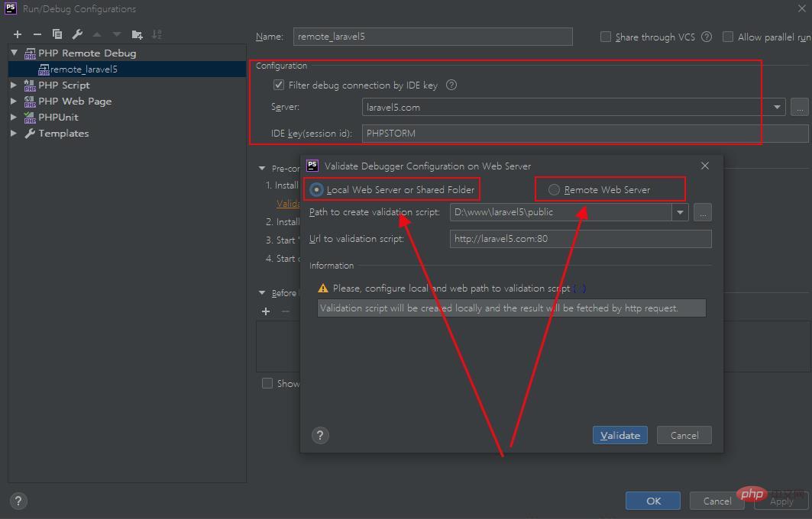Toggle the Show checkbox below Before launch
This screenshot has height=519, width=812.
pos(267,383)
